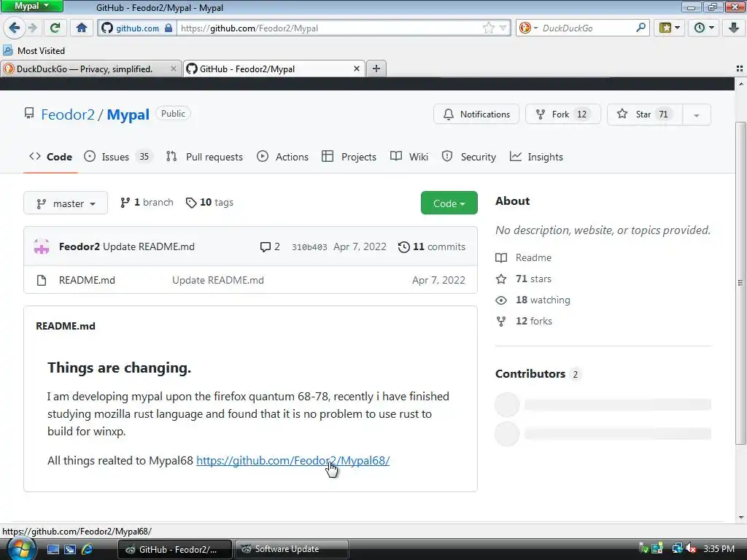The height and width of the screenshot is (560, 747).
Task: View the 18 watching link
Action: tap(533, 300)
